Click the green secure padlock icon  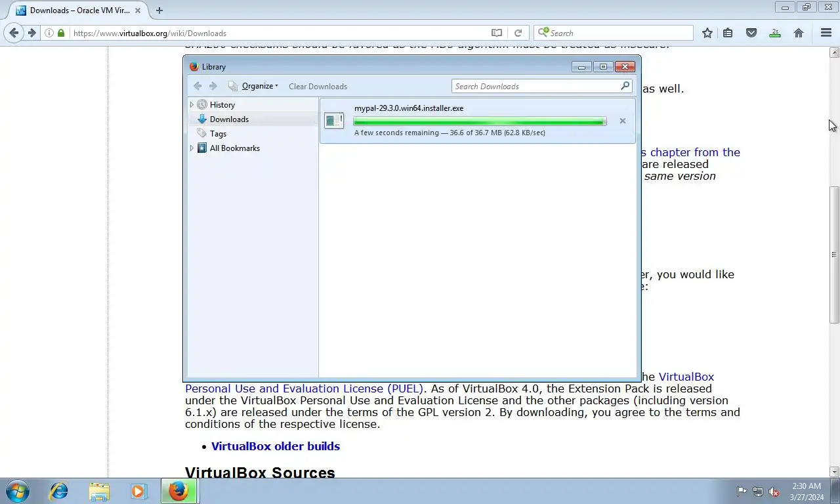tap(61, 33)
